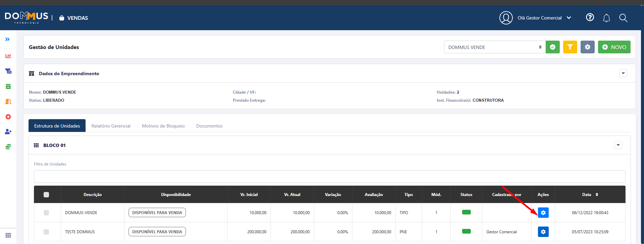This screenshot has height=244, width=644.
Task: Click the help question mark icon
Action: pyautogui.click(x=590, y=17)
